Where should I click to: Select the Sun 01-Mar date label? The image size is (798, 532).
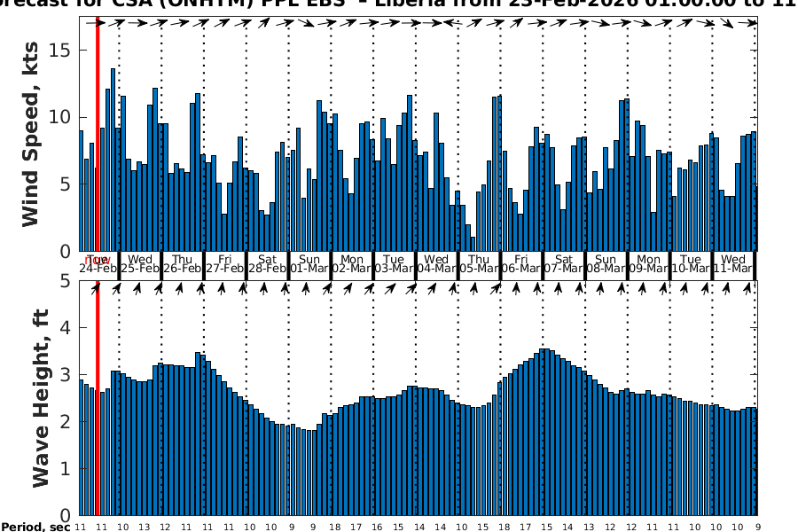click(x=310, y=263)
